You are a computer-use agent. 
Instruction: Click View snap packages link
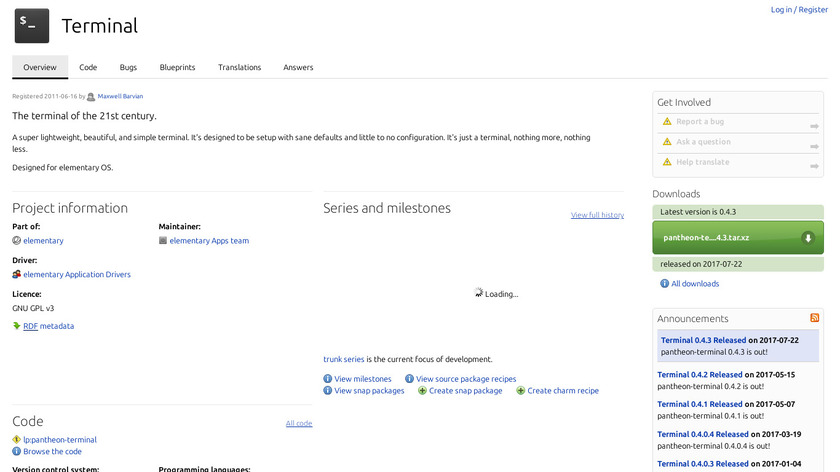[x=369, y=391]
